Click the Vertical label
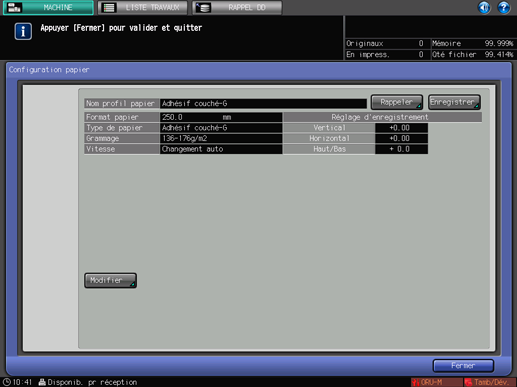 click(329, 128)
